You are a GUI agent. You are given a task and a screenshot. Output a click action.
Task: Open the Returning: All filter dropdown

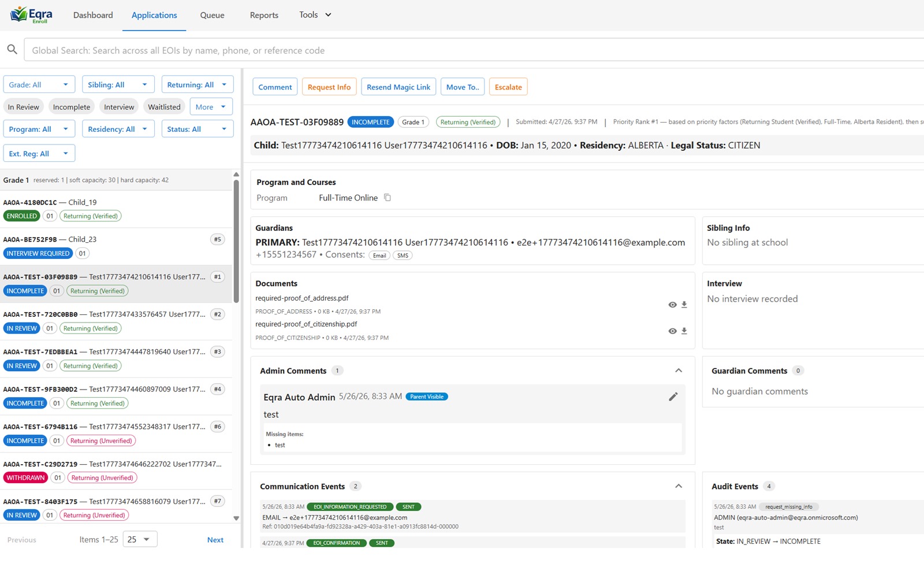[198, 84]
